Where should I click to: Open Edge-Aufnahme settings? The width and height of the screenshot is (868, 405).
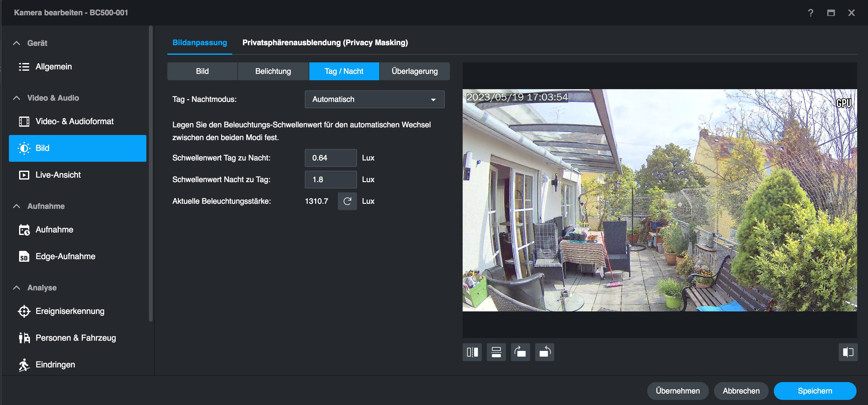click(65, 256)
